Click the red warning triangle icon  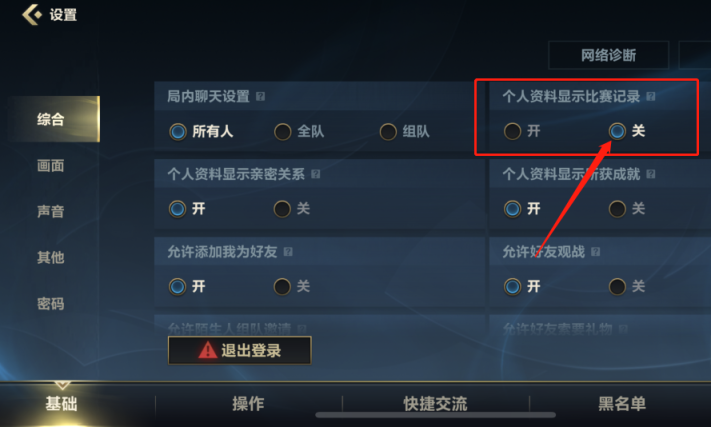pos(208,350)
